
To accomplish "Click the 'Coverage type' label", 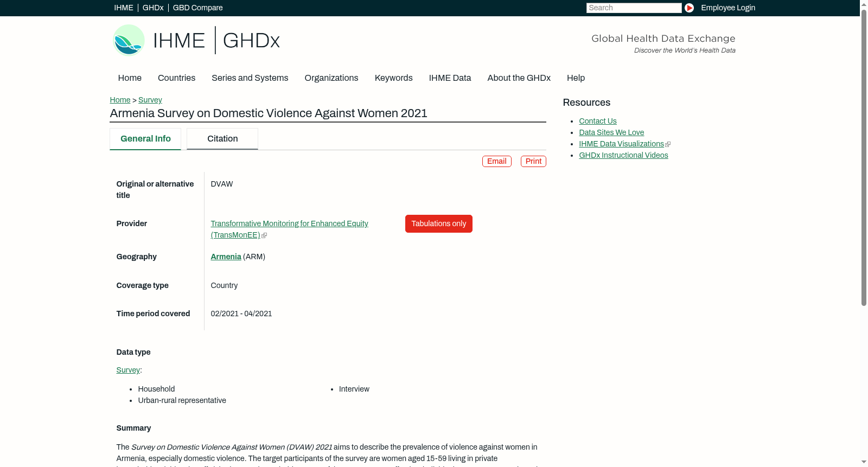I will coord(142,285).
